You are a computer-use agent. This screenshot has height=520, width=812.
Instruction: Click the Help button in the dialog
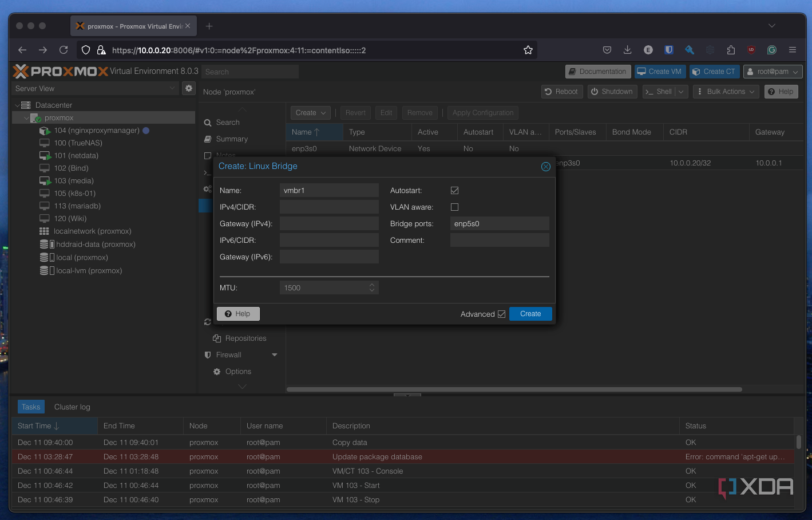coord(238,314)
